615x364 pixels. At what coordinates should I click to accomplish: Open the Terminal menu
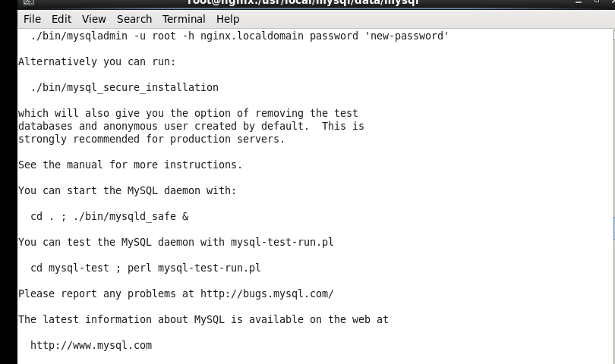pyautogui.click(x=184, y=19)
